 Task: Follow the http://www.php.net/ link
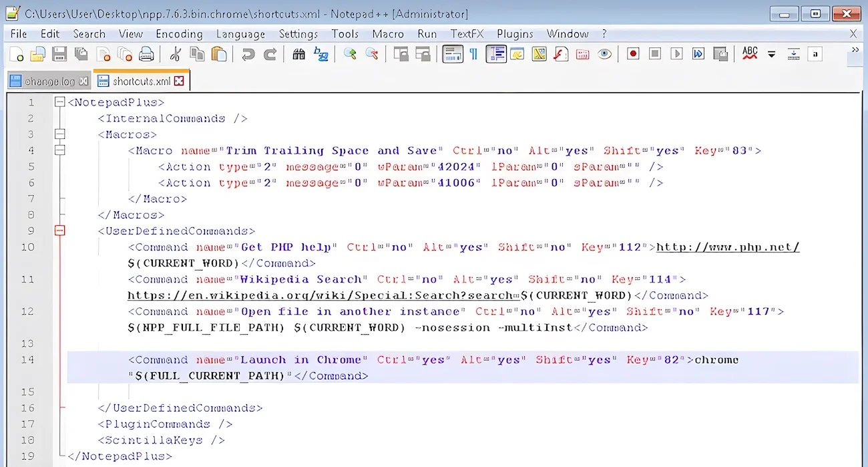pos(728,247)
